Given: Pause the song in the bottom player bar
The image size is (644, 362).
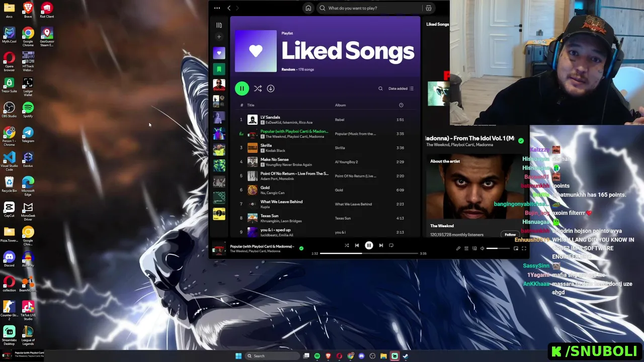Looking at the screenshot, I should click(x=369, y=245).
